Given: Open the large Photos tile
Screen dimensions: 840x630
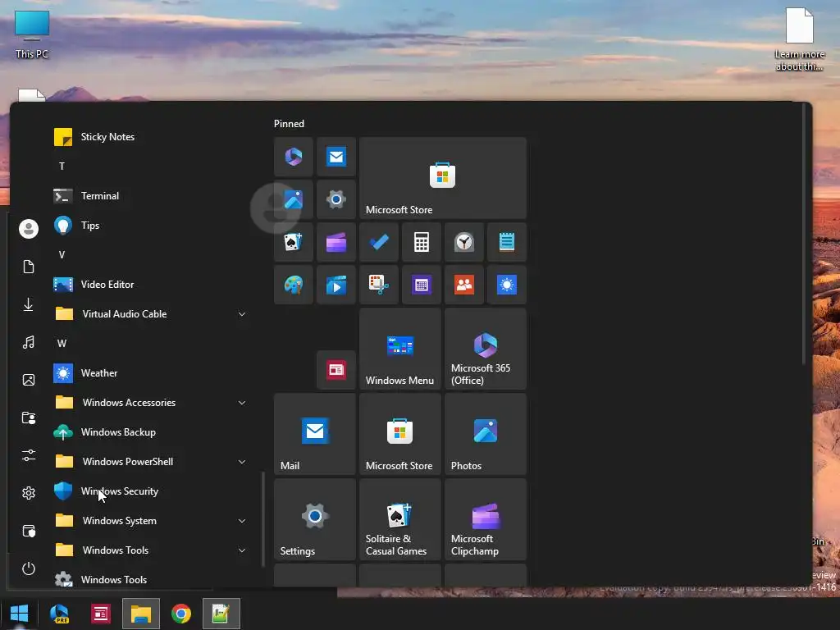Looking at the screenshot, I should [486, 434].
